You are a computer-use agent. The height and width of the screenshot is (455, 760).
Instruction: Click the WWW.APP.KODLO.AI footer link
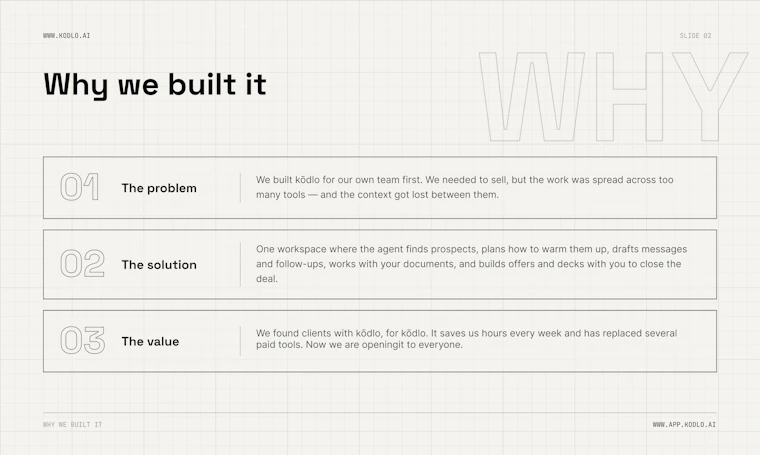point(684,424)
